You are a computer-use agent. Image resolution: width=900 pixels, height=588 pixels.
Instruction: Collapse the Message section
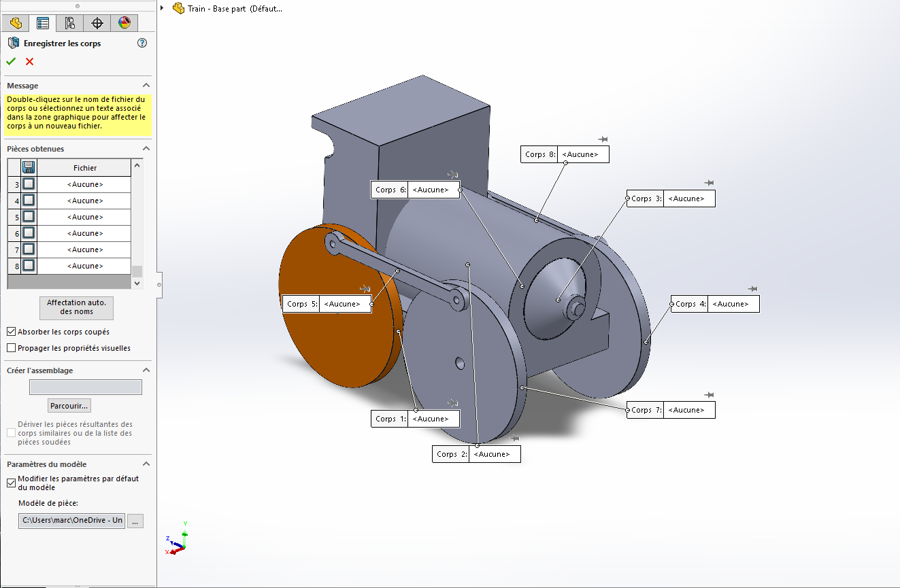[x=146, y=86]
